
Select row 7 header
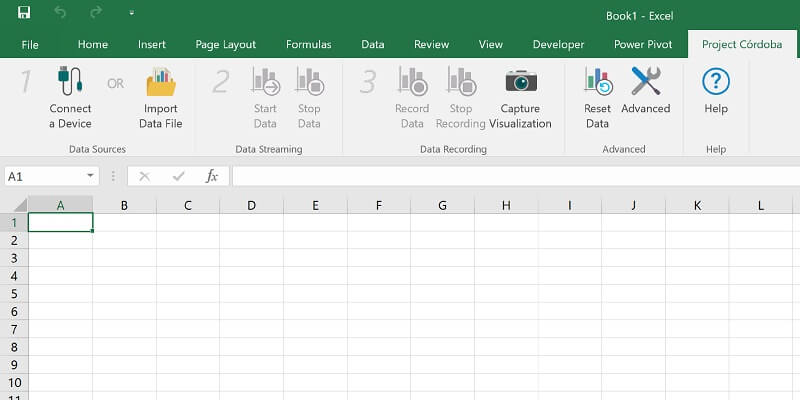(x=14, y=329)
